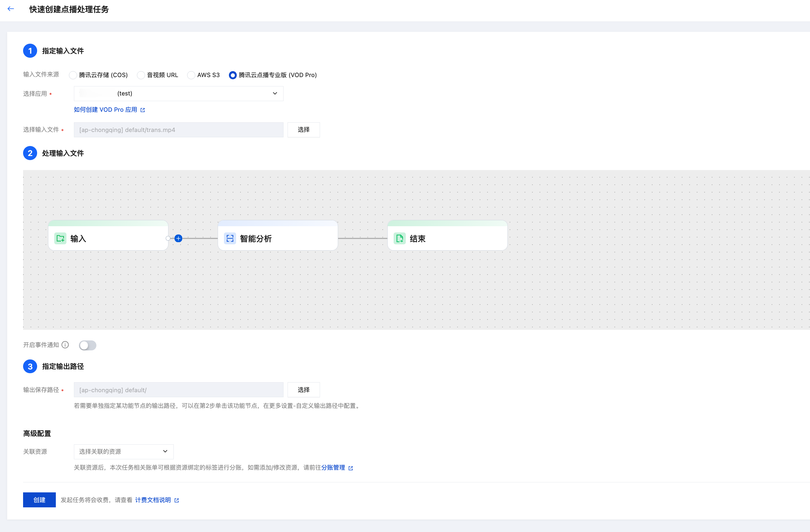Click the 输出保存路径 input field
Viewport: 810px width, 532px height.
(x=178, y=390)
